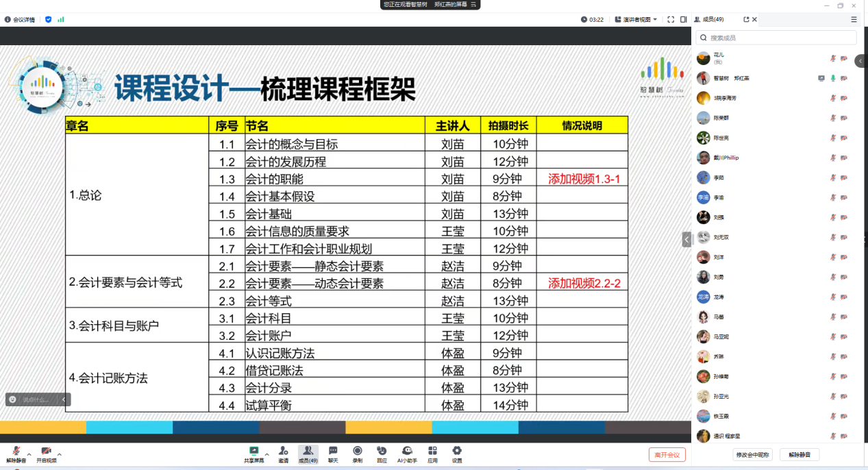Expand the arrow beside 共享屏幕

tap(266, 453)
